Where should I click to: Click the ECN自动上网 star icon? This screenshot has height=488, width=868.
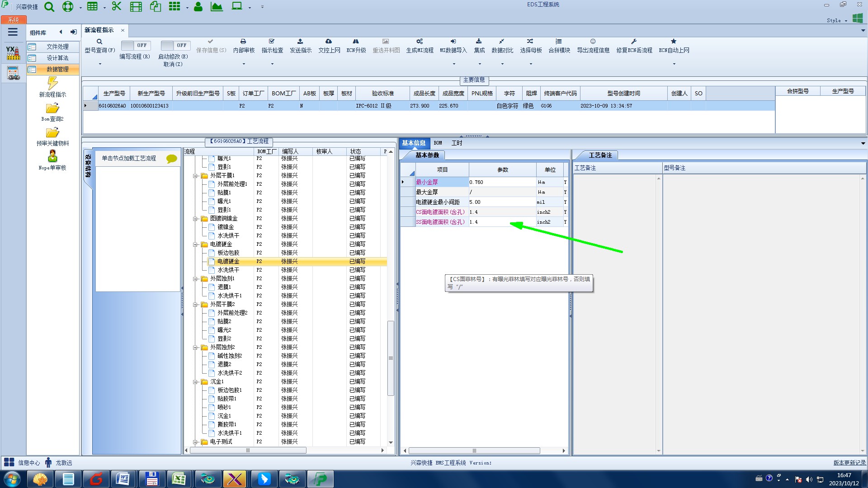point(674,42)
